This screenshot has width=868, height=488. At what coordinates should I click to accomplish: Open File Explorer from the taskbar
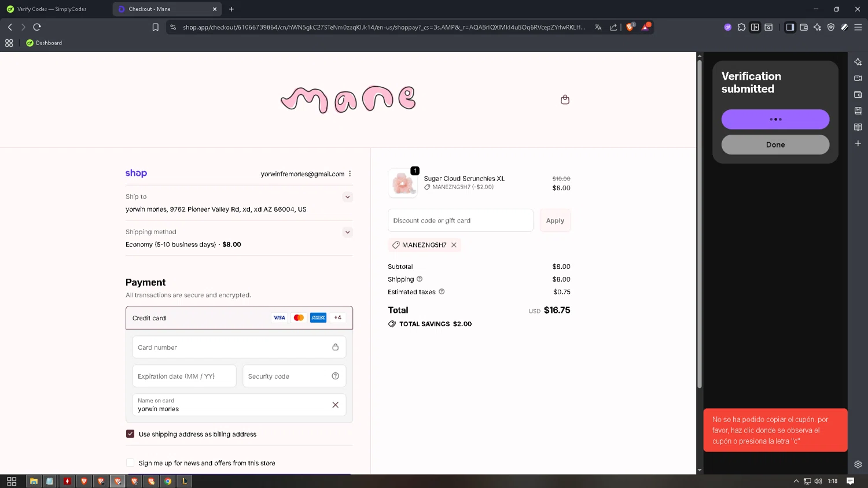pyautogui.click(x=34, y=481)
